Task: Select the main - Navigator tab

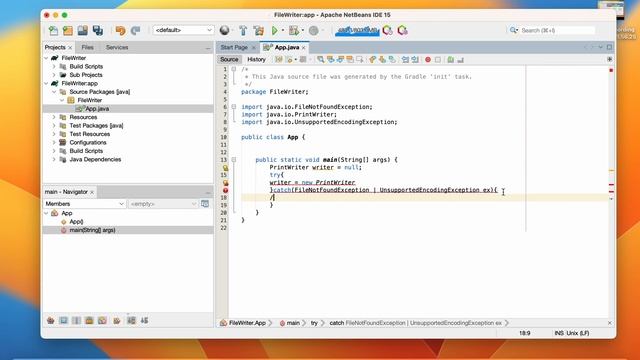Action: coord(66,192)
